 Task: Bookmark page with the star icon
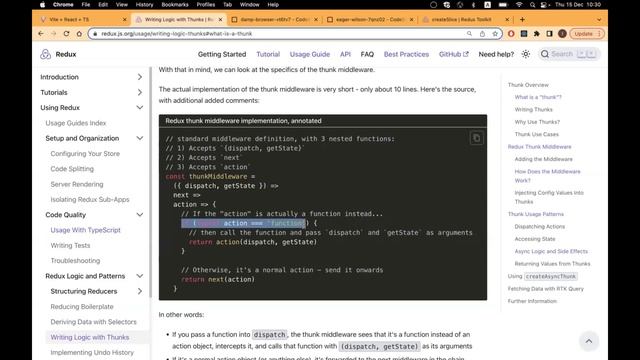[x=495, y=34]
